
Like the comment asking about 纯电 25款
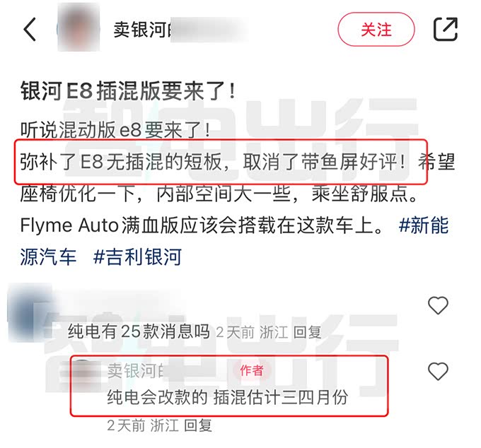[438, 305]
